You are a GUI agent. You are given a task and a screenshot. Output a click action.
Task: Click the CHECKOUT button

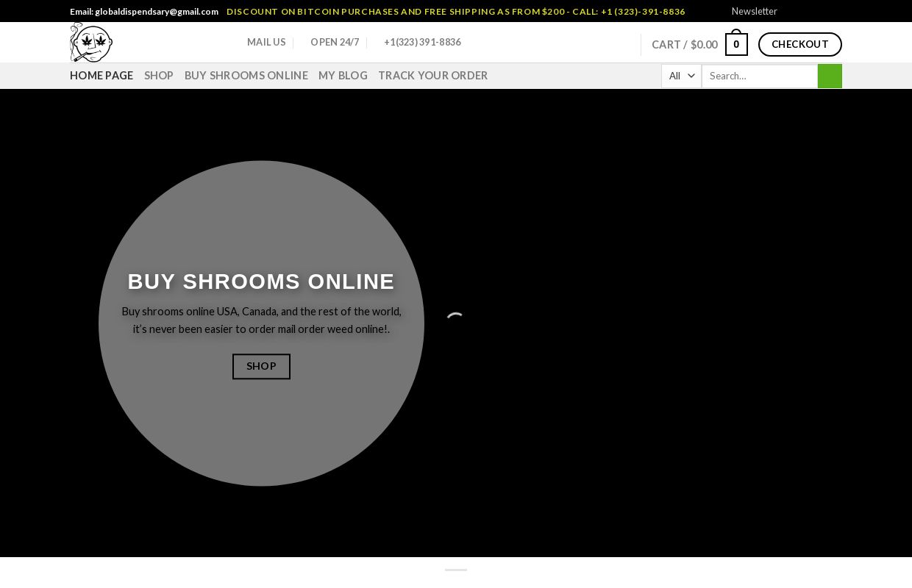click(x=800, y=44)
